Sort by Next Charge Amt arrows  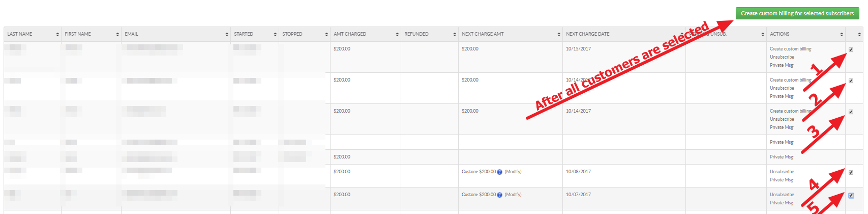[559, 34]
